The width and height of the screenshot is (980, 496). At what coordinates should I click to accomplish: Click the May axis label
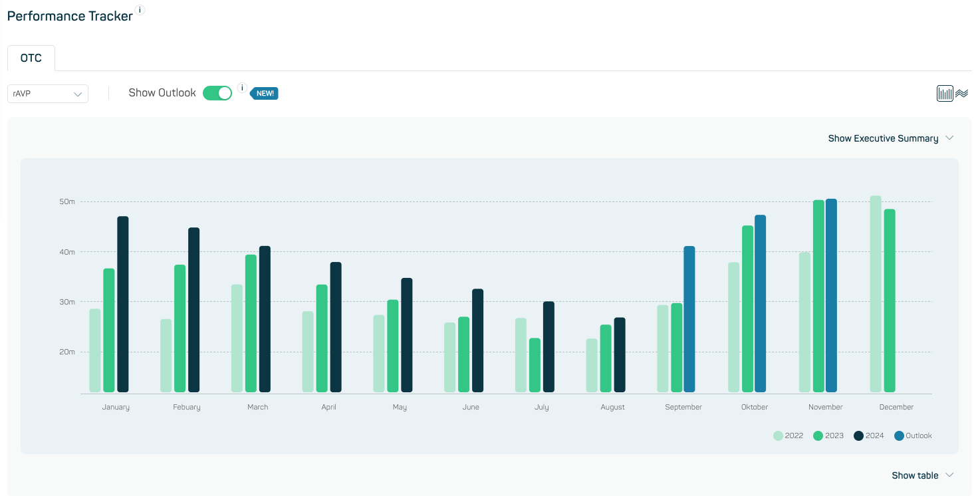coord(400,407)
